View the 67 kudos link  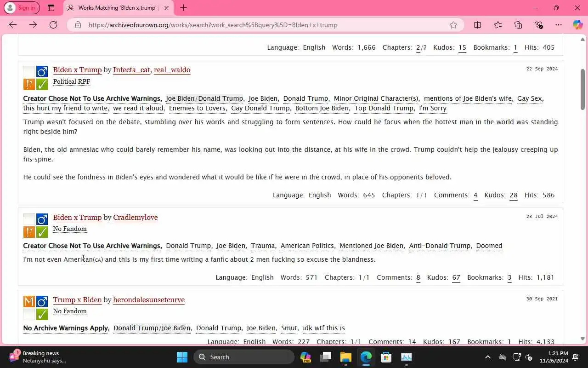pyautogui.click(x=456, y=277)
